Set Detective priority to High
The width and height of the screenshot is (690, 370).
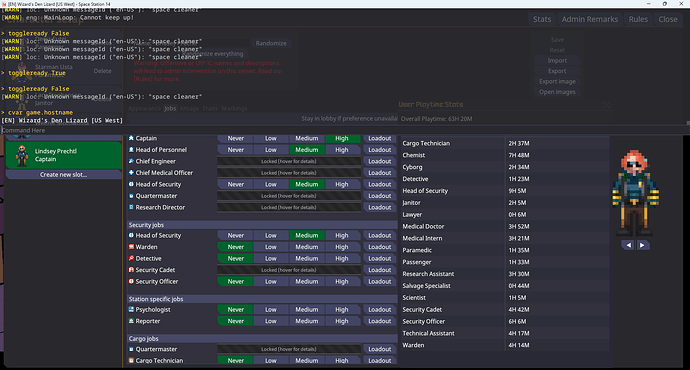pyautogui.click(x=342, y=258)
